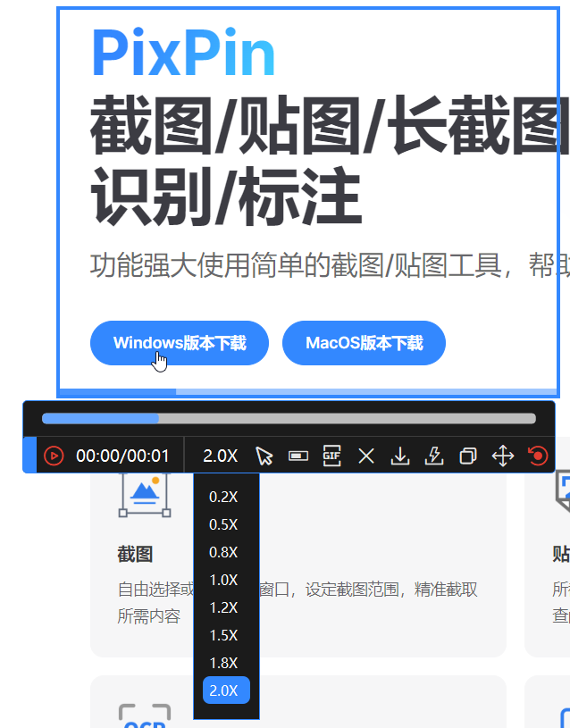Click the download save icon
Screen dimensions: 570x728
400,456
